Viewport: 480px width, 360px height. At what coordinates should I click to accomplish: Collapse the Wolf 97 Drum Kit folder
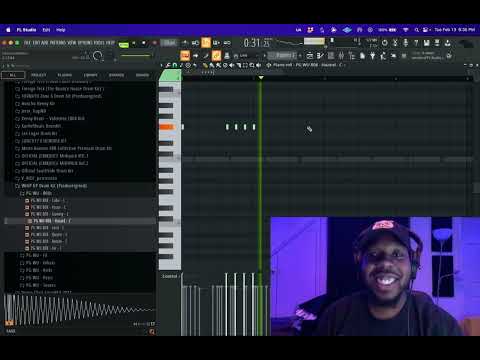click(51, 186)
